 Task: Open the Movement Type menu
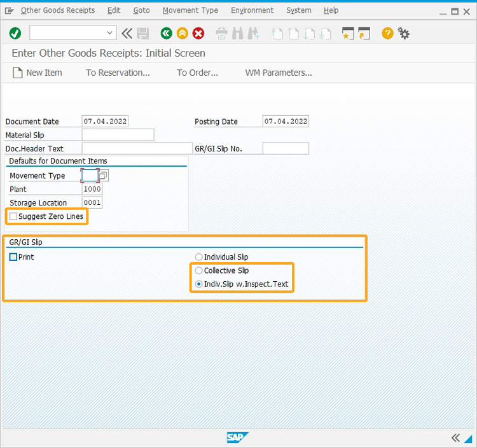(x=190, y=10)
